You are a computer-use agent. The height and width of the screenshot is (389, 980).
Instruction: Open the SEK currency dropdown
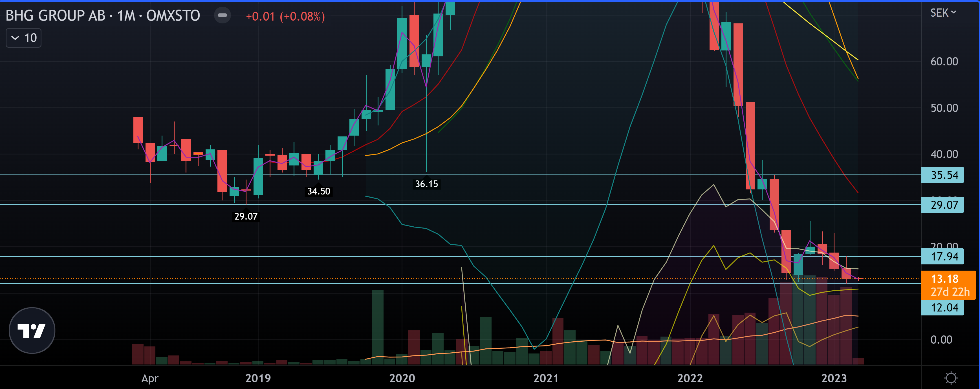tap(943, 13)
